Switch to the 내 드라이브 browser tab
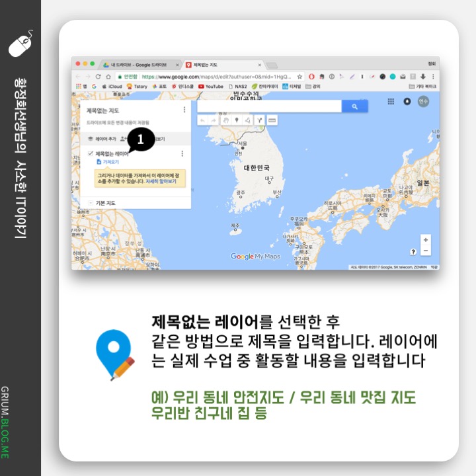Image resolution: width=476 pixels, height=476 pixels. (x=139, y=65)
